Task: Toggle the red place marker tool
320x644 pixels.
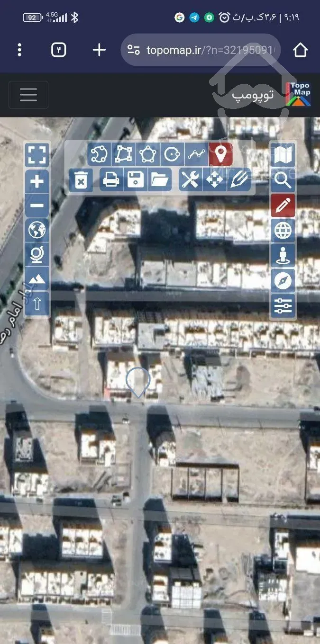Action: pyautogui.click(x=220, y=154)
